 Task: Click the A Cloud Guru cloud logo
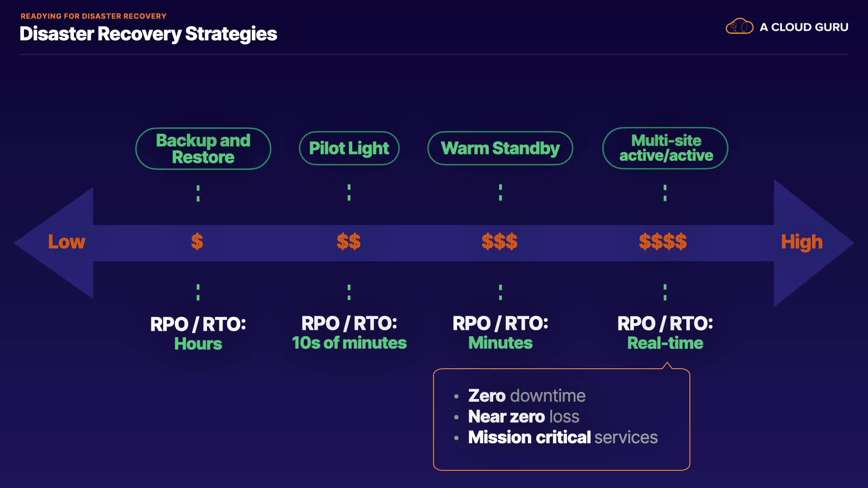739,27
